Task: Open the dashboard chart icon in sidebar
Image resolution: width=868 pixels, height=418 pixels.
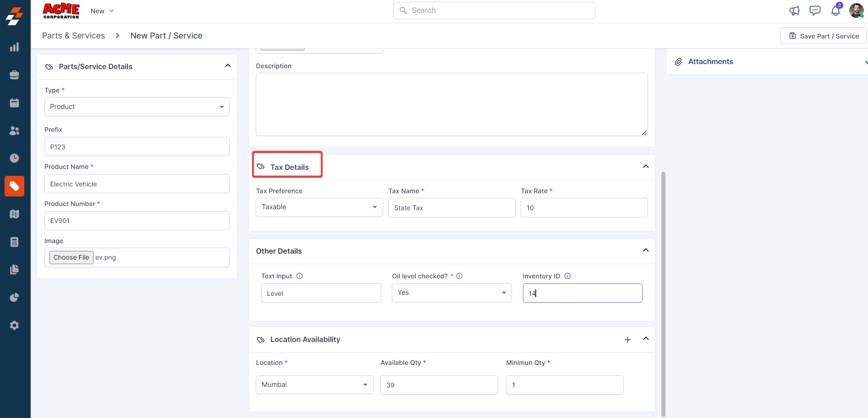Action: [15, 47]
